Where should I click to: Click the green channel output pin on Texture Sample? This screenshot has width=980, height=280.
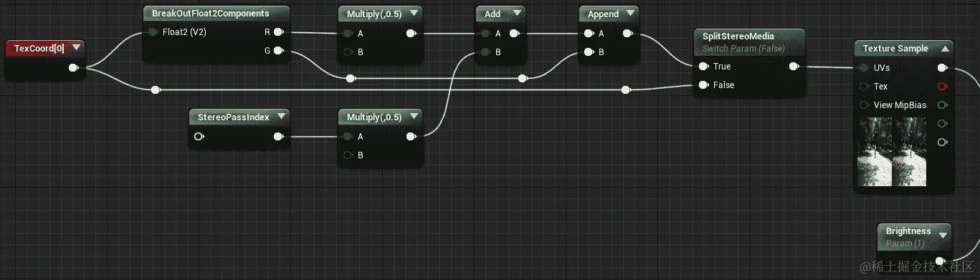tap(942, 105)
